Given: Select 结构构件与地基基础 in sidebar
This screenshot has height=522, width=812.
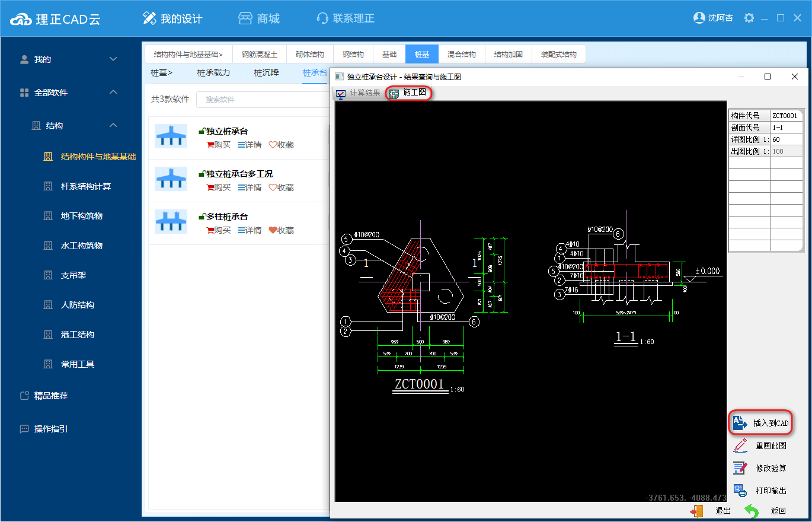Looking at the screenshot, I should [98, 157].
